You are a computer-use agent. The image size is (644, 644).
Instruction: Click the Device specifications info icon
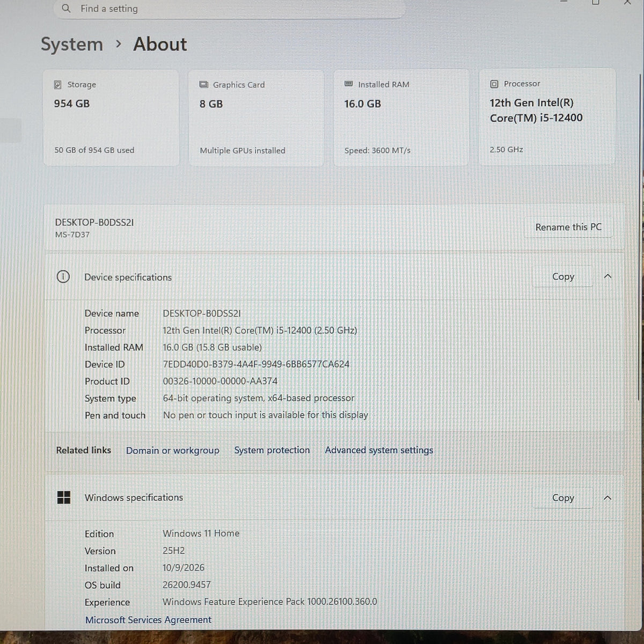63,277
